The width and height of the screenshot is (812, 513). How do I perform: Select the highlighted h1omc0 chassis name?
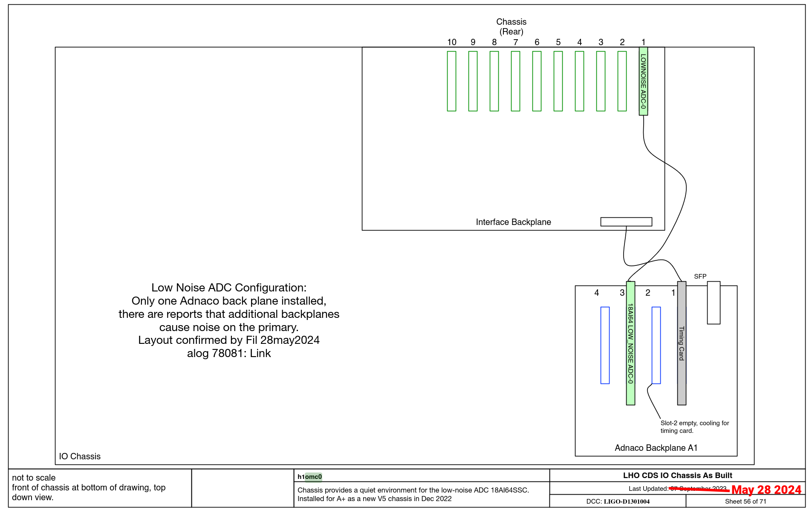click(310, 477)
